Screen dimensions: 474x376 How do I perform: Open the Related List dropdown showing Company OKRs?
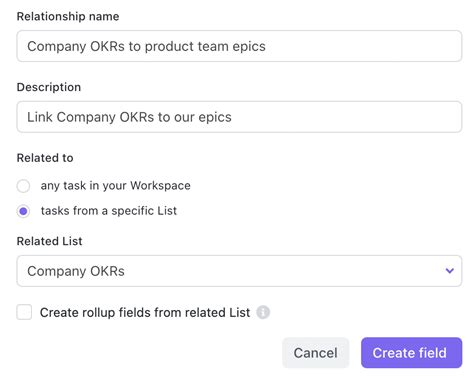tap(239, 271)
